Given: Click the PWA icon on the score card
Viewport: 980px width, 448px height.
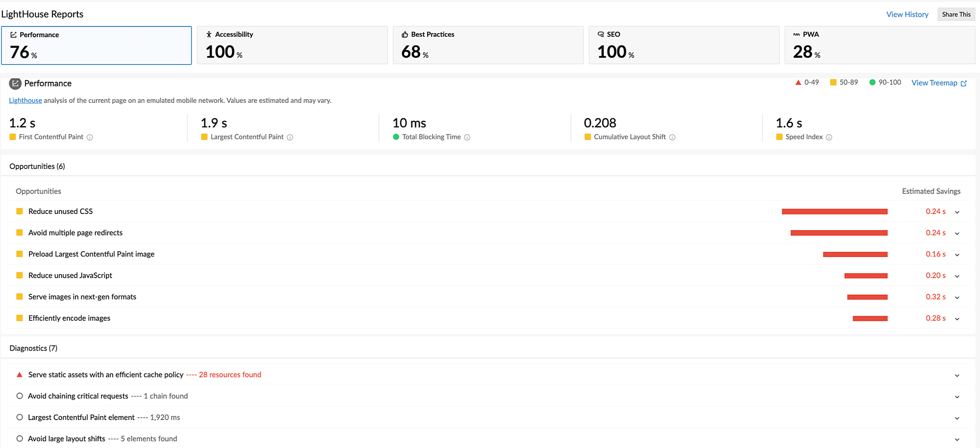Looking at the screenshot, I should [797, 34].
